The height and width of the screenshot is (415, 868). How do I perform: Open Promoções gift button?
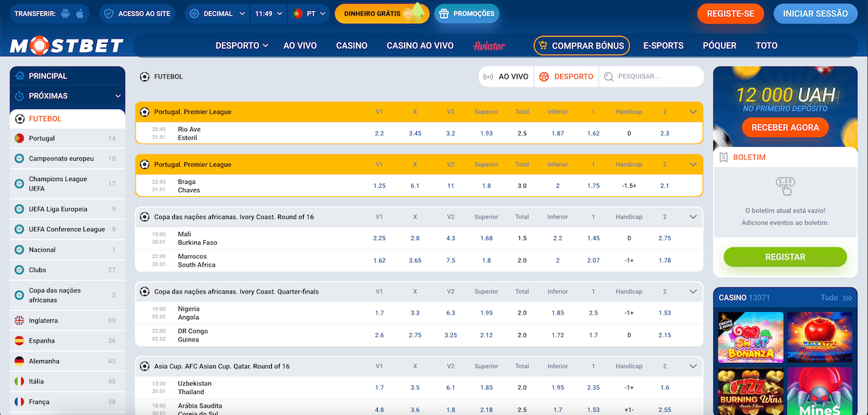[x=467, y=14]
